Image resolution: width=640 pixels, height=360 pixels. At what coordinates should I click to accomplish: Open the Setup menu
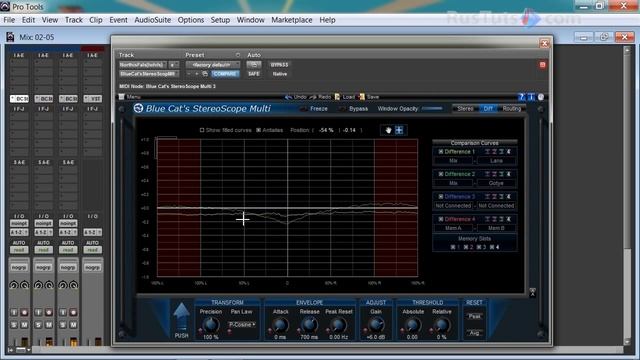(x=220, y=20)
